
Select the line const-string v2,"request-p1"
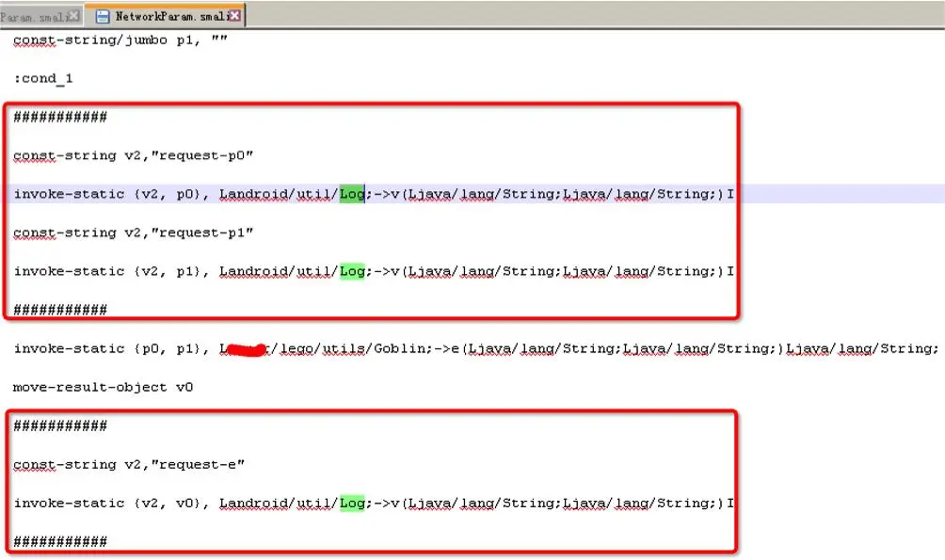point(134,232)
